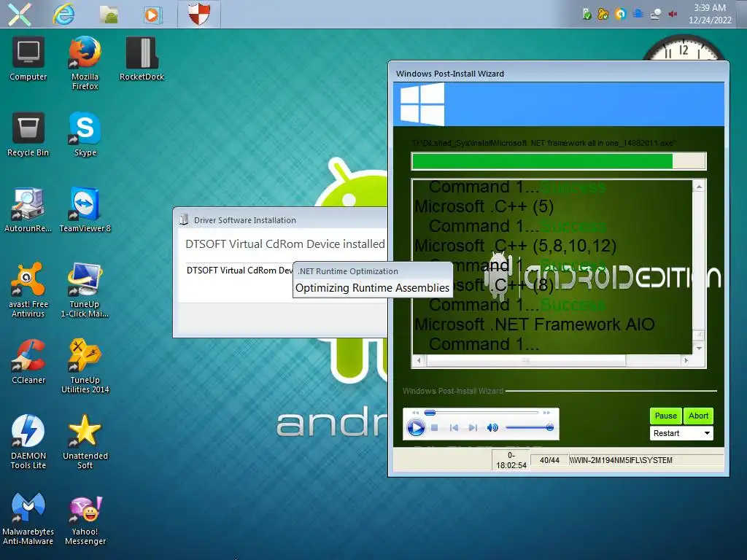
Task: Click the Driver Software Installation title bar
Action: click(x=281, y=220)
